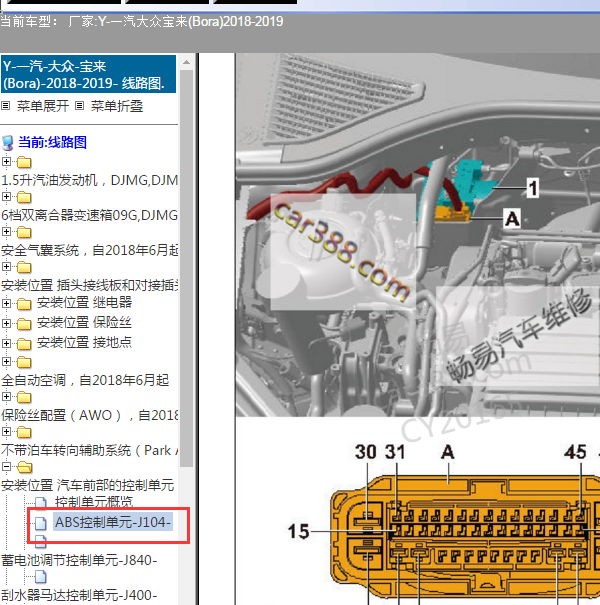The image size is (600, 605).
Task: Click 菜单展开 to expand all menus
Action: click(43, 106)
